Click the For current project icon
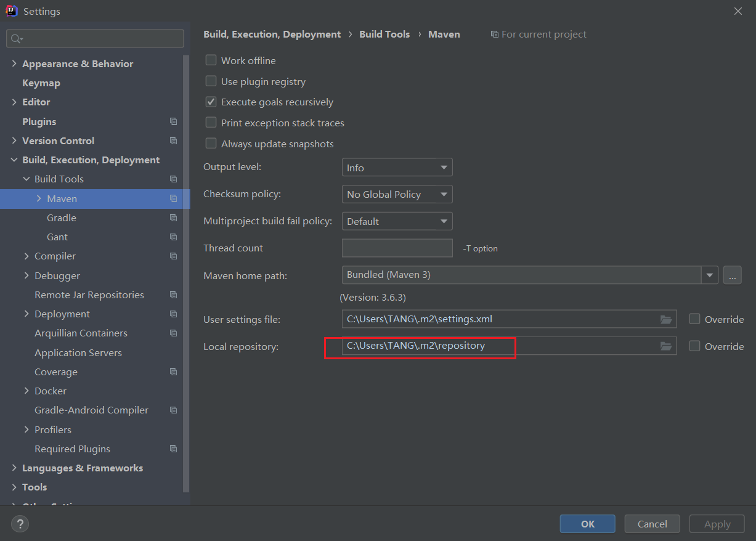This screenshot has width=756, height=541. 494,35
